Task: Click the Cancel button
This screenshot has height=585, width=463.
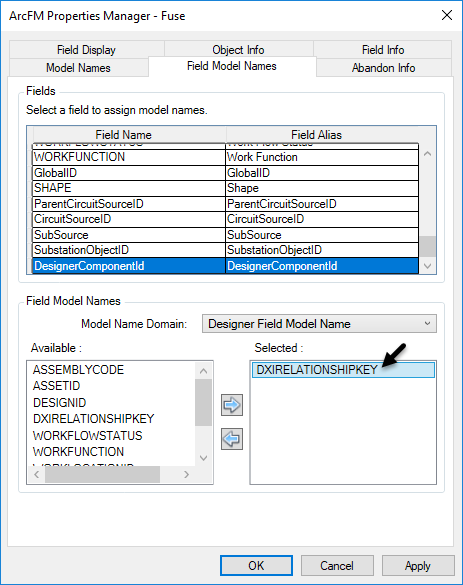Action: coord(337,566)
